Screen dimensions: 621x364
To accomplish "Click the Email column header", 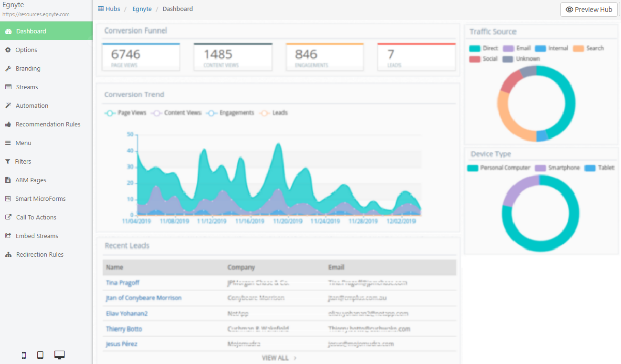I will point(336,267).
